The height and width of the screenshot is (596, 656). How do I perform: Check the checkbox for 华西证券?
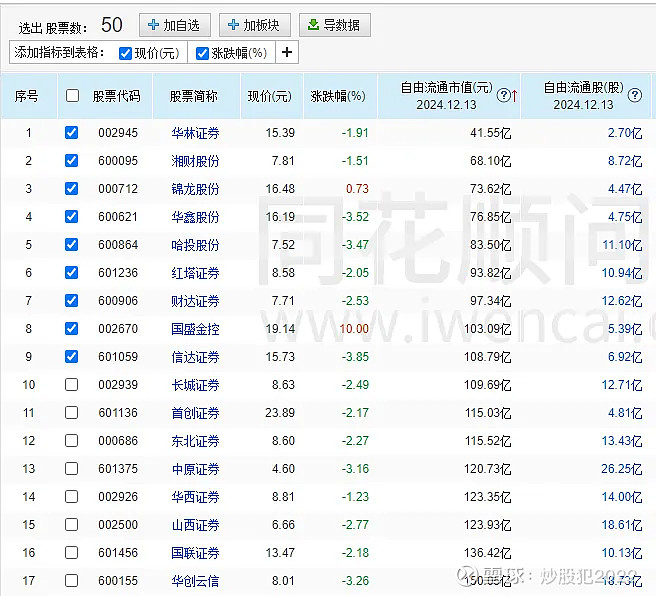coord(72,496)
